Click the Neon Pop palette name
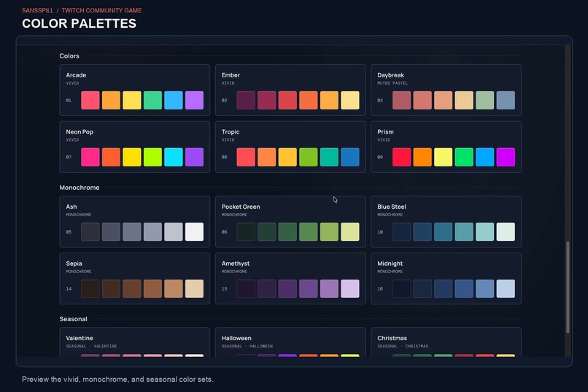The height and width of the screenshot is (392, 588). pyautogui.click(x=80, y=131)
